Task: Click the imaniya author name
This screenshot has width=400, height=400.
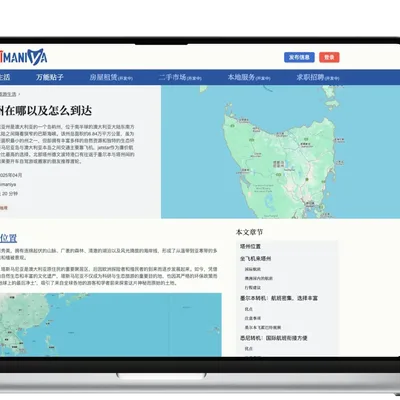Action: click(x=8, y=184)
